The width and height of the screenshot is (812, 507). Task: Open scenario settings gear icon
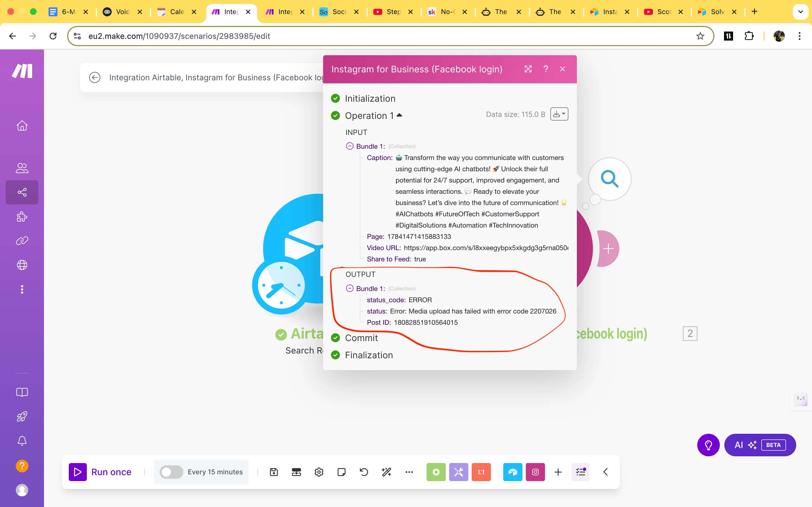[319, 472]
